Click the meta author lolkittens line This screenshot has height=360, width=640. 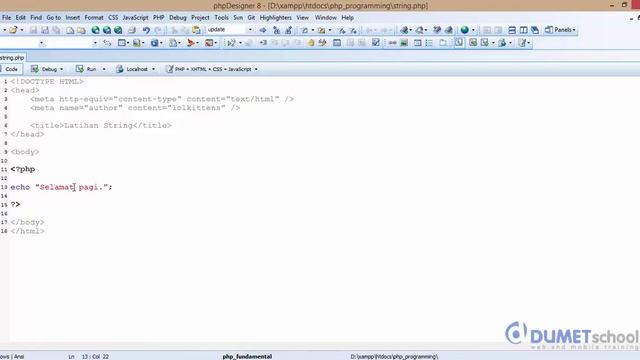pyautogui.click(x=135, y=108)
